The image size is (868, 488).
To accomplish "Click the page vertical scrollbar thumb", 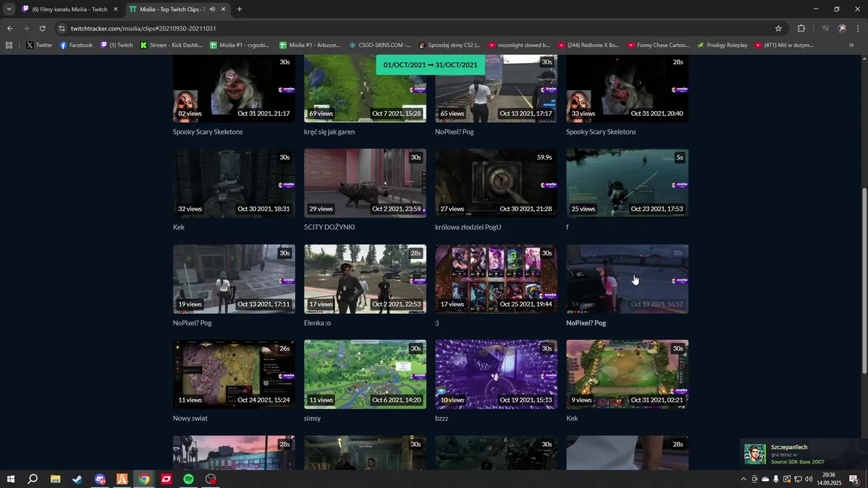I will pos(864,280).
